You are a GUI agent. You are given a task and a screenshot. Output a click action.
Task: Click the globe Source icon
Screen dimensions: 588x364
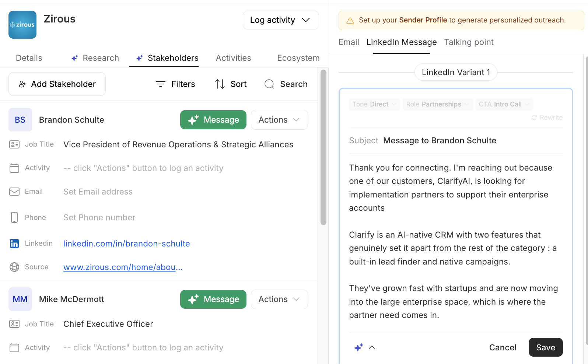point(14,267)
